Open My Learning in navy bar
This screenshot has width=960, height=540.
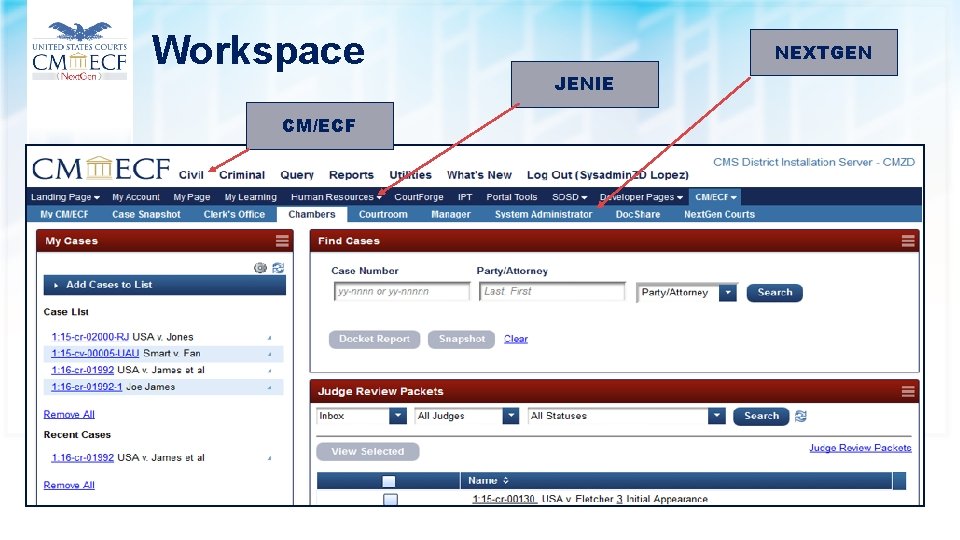click(x=250, y=197)
